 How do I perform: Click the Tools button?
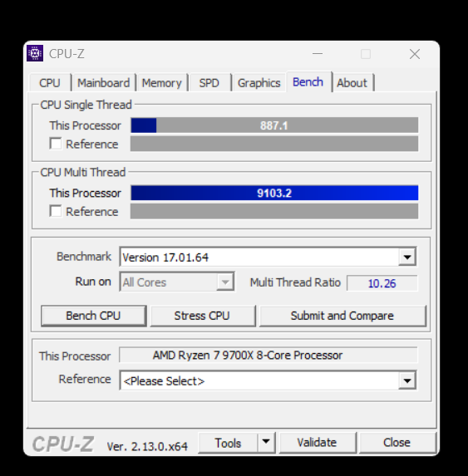[228, 443]
